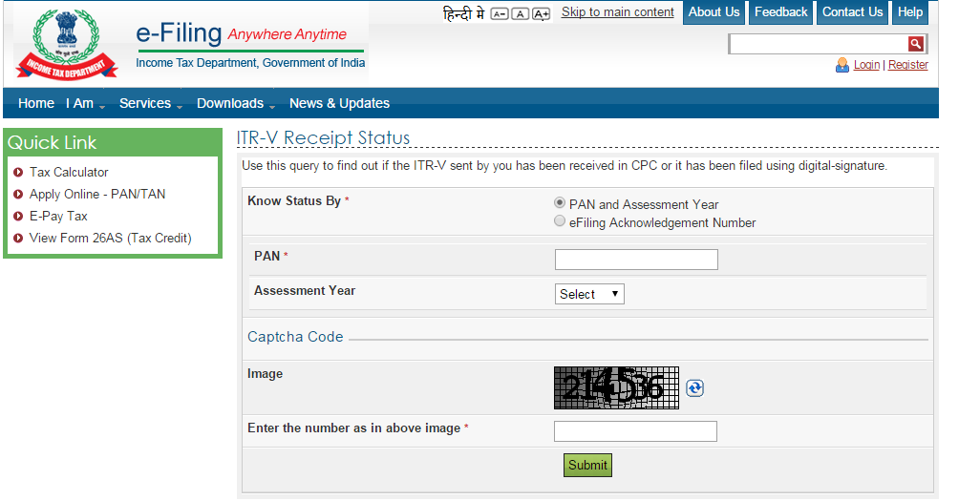Expand the Downloads menu
This screenshot has width=980, height=501.
pyautogui.click(x=236, y=104)
